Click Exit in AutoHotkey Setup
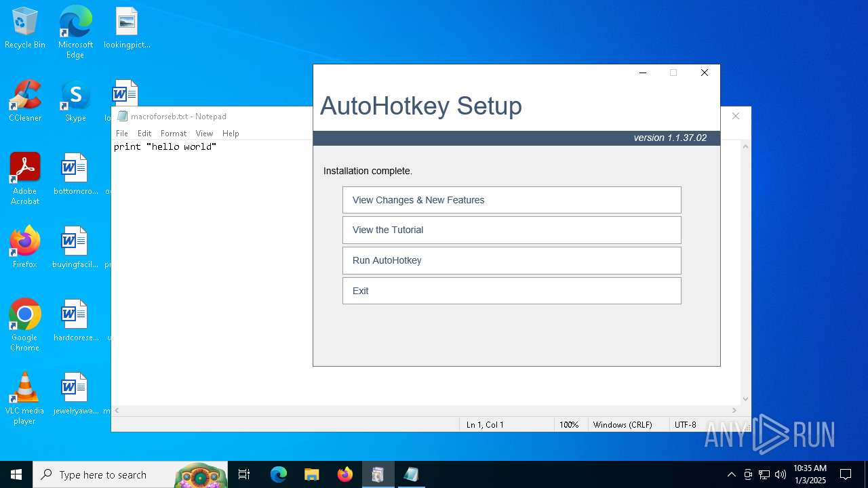Viewport: 868px width, 488px height. point(512,291)
